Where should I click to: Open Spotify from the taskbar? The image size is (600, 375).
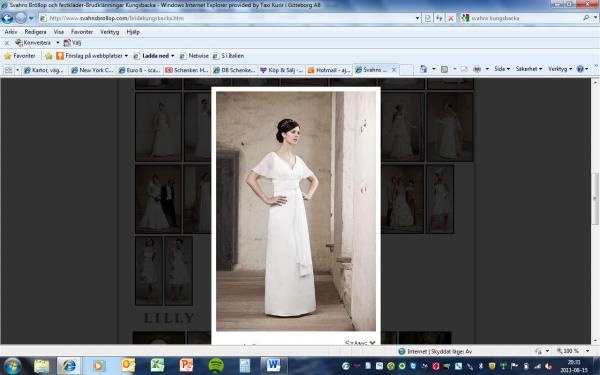click(x=216, y=365)
